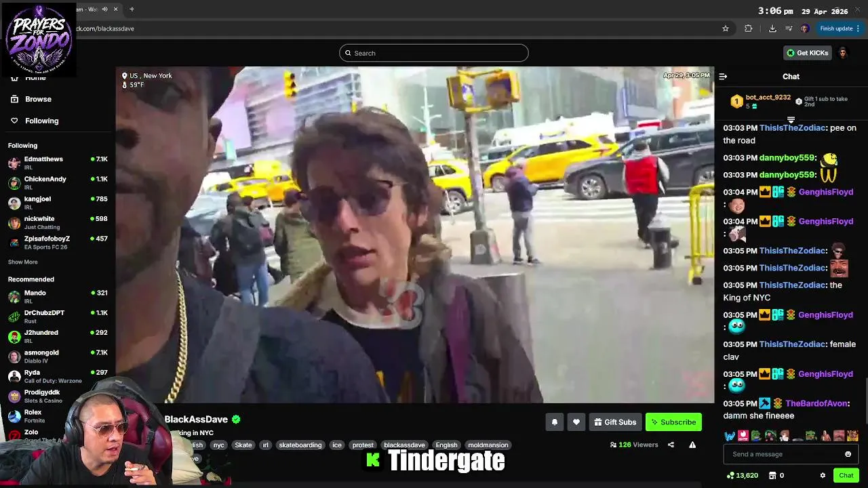Select the English stream tag
This screenshot has width=868, height=488.
pos(446,445)
